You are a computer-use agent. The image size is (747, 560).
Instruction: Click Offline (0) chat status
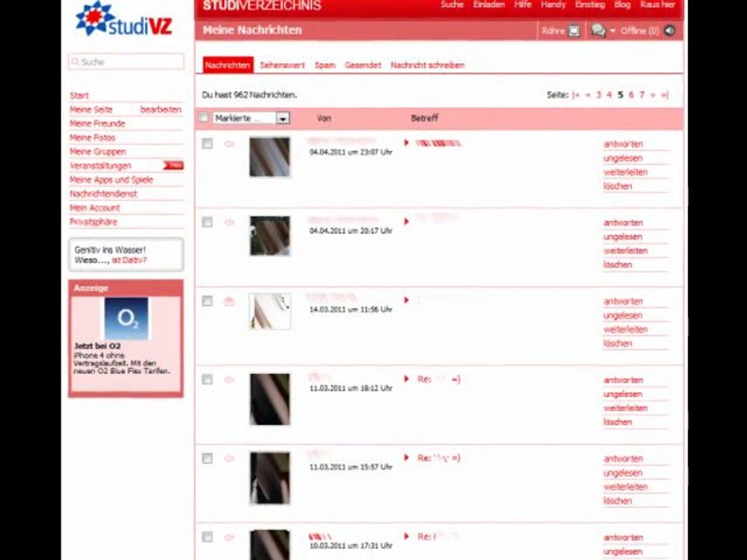pos(640,31)
